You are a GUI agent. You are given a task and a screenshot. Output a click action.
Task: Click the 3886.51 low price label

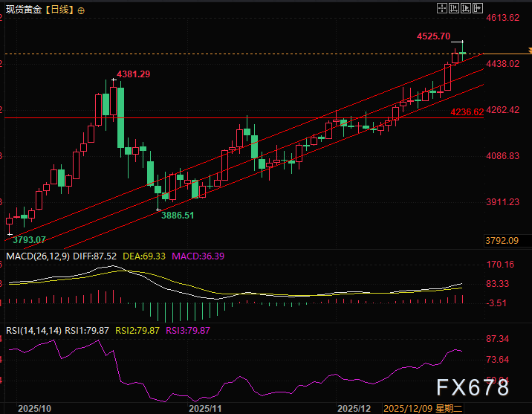click(x=178, y=214)
